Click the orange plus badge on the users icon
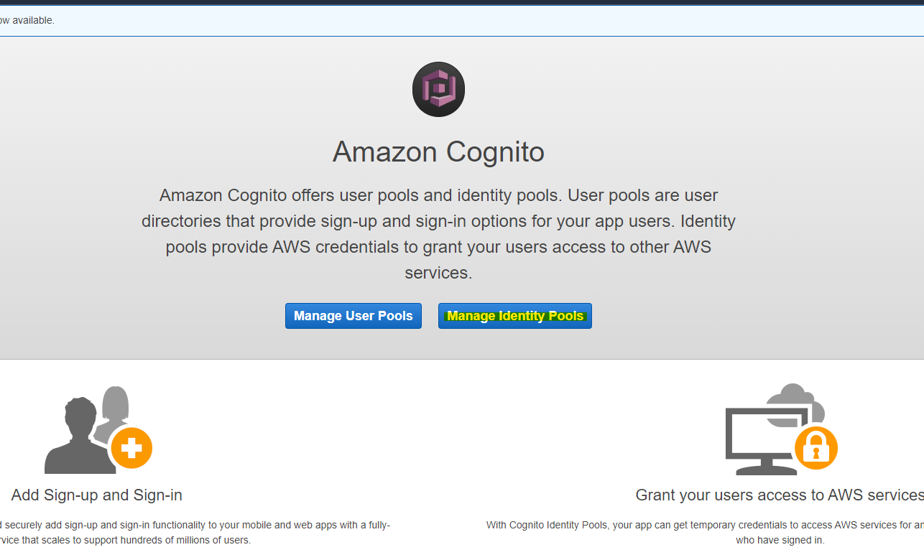Screen dimensions: 924x560 tap(133, 449)
